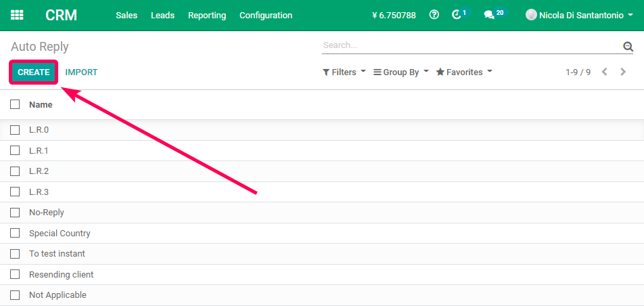Viewport: 644px width, 306px height.
Task: Focus the Search input field
Action: pos(471,45)
